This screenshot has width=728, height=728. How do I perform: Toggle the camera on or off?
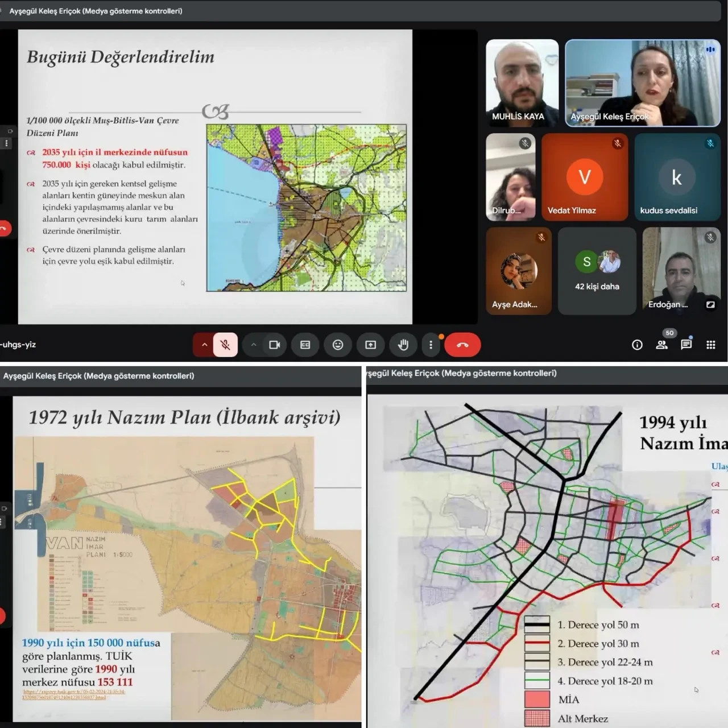[x=274, y=345]
